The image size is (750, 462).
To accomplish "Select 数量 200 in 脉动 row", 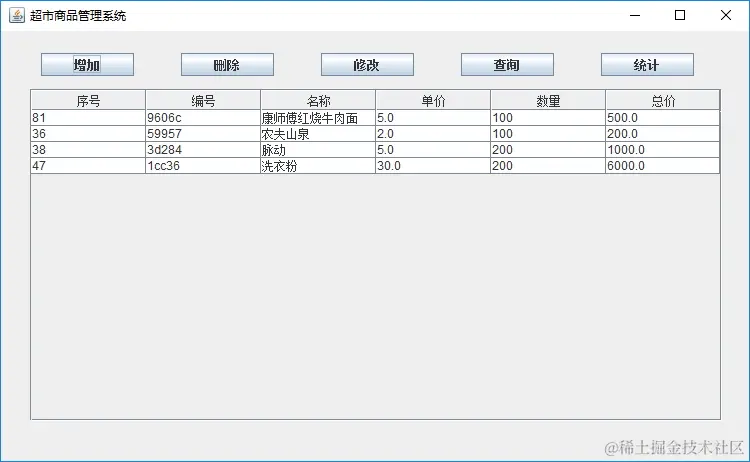I will [x=548, y=150].
